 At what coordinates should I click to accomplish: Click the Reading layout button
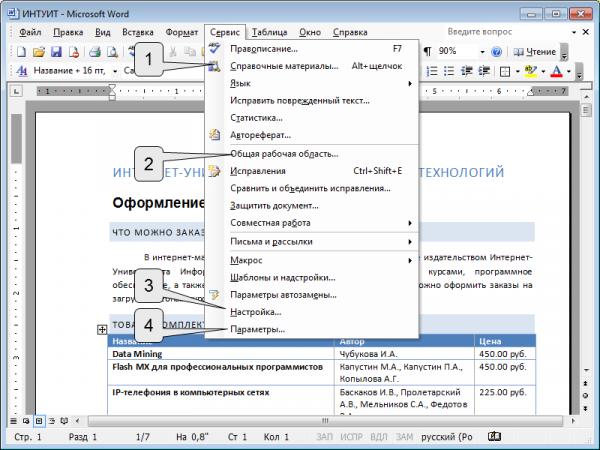tap(535, 52)
